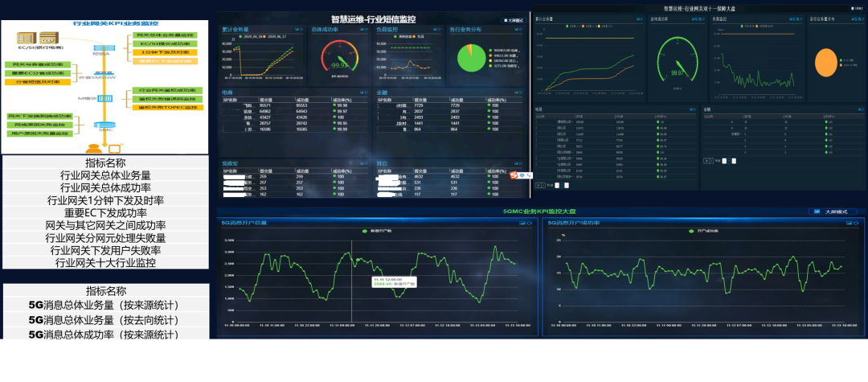Refresh the 其它 table panel
This screenshot has height=382, width=868.
pyautogui.click(x=521, y=163)
